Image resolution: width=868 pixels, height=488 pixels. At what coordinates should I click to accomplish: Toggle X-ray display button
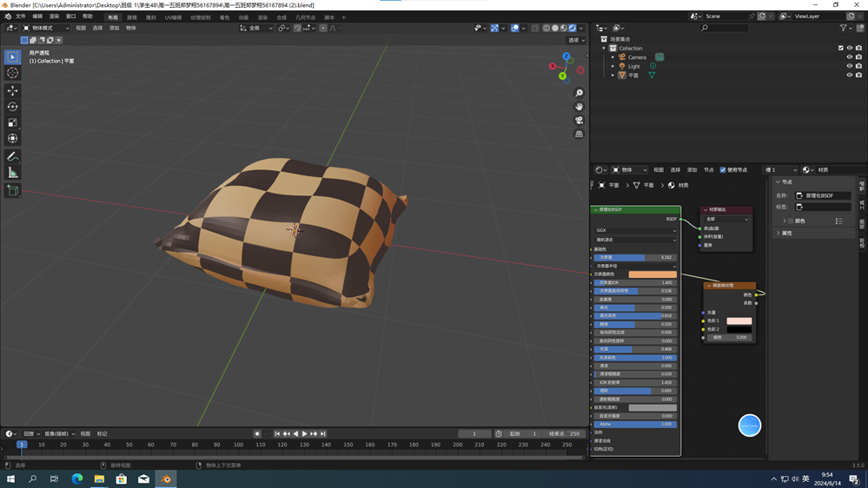534,28
